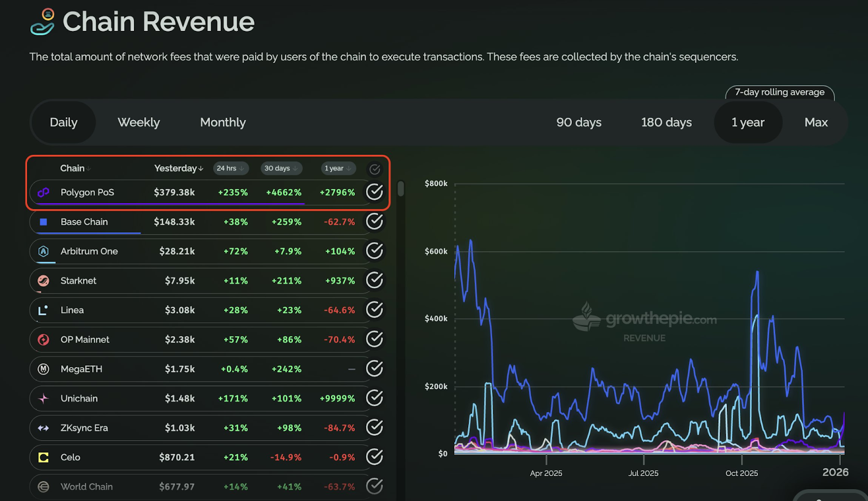Click the Linea logo icon
This screenshot has width=868, height=501.
pyautogui.click(x=43, y=310)
